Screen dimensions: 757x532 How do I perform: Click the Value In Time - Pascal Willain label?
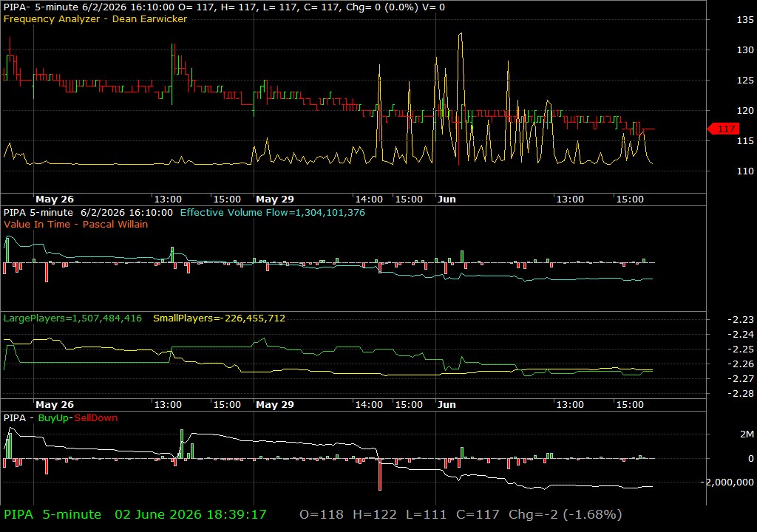coord(76,224)
